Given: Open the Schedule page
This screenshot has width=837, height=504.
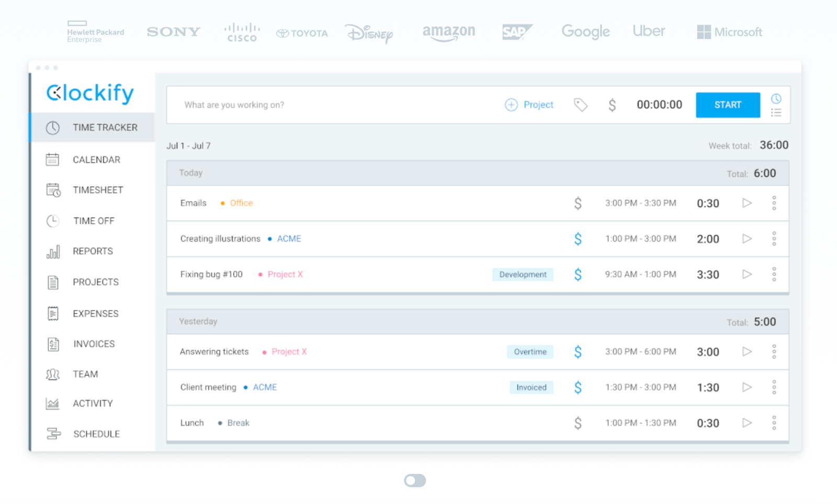Looking at the screenshot, I should [x=97, y=434].
